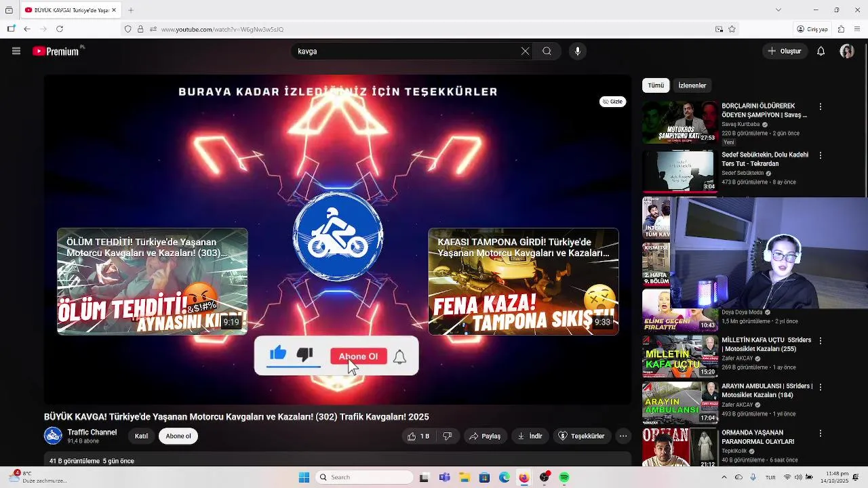This screenshot has width=868, height=488.
Task: Open options for BORÇLARINI ÖLDÜREREK video
Action: pyautogui.click(x=821, y=107)
